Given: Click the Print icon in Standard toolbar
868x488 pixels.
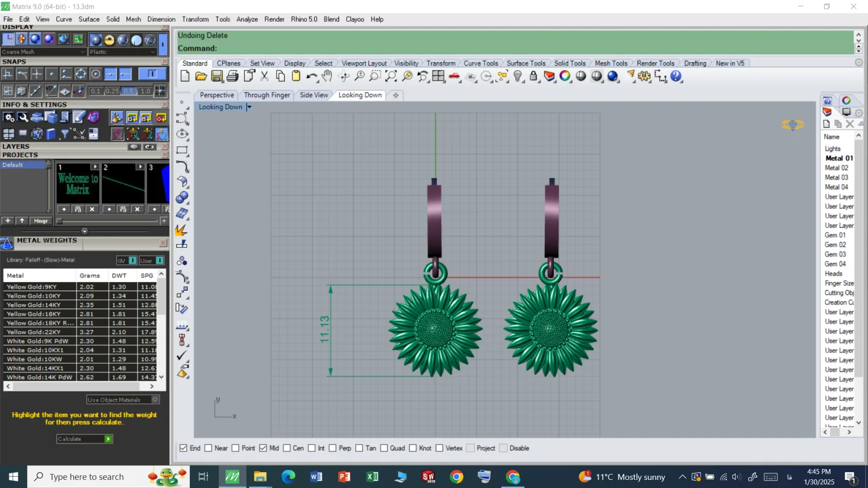Looking at the screenshot, I should point(233,76).
